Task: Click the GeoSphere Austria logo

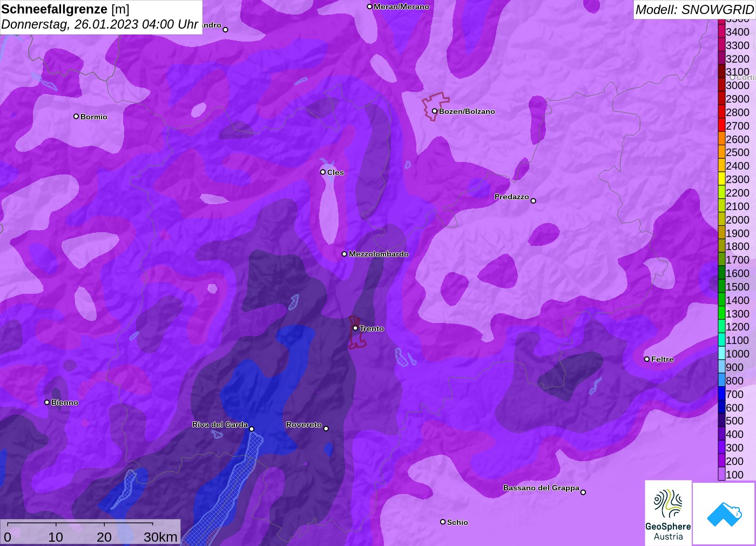Action: [x=668, y=513]
